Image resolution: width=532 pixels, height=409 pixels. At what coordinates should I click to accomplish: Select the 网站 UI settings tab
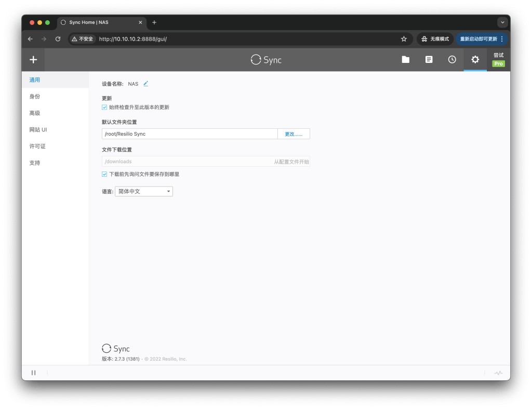[x=55, y=129]
